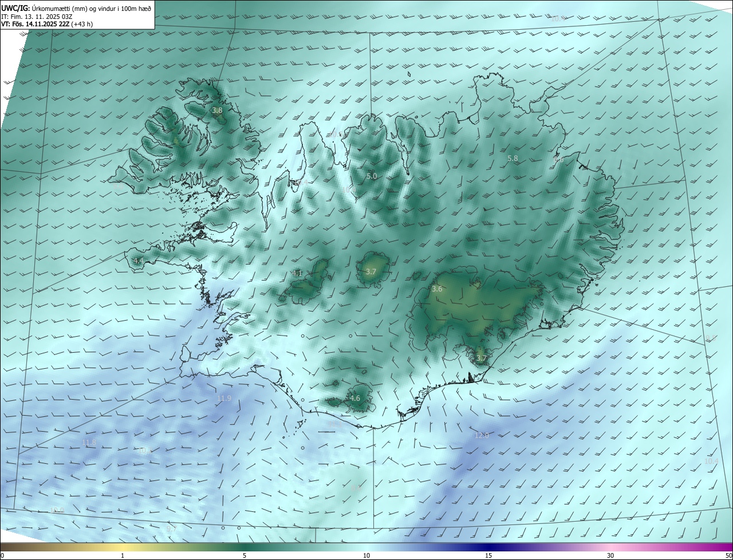Image resolution: width=733 pixels, height=560 pixels.
Task: Select the IT: Fim. 13. 11. 2025 03Z line
Action: coord(37,16)
